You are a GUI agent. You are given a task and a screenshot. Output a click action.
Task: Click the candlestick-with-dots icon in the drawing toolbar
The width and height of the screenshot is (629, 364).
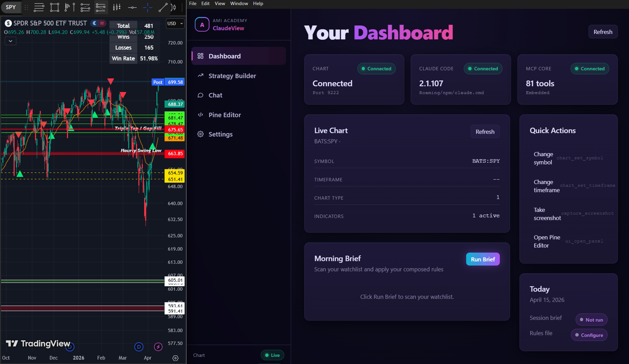pyautogui.click(x=117, y=7)
